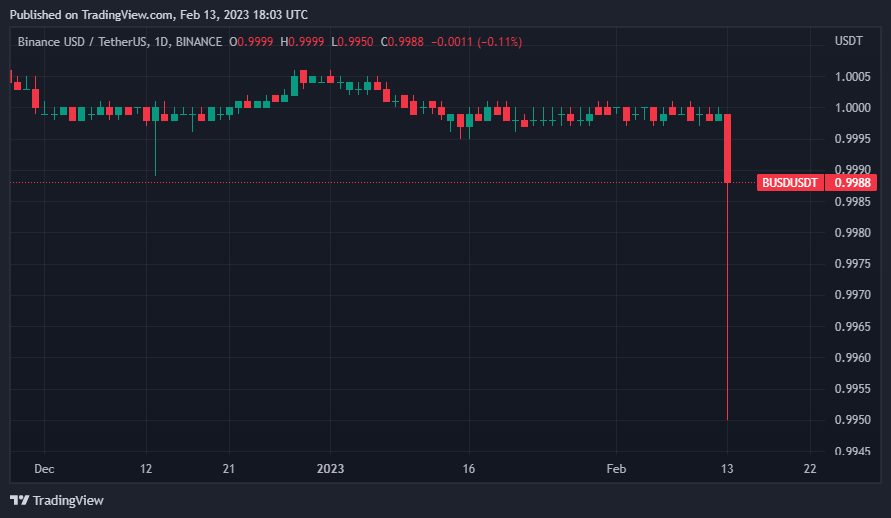Click the TradingView logo icon
The width and height of the screenshot is (891, 518).
point(19,500)
